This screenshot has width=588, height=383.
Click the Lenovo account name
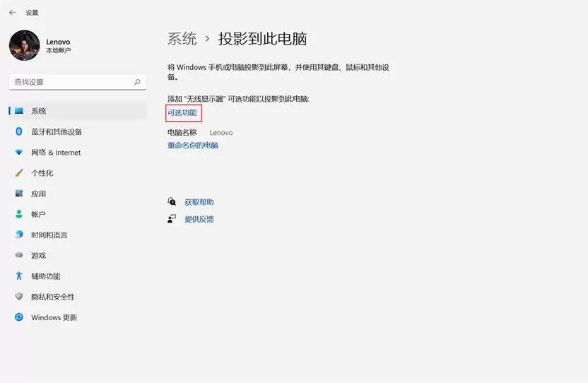[58, 42]
